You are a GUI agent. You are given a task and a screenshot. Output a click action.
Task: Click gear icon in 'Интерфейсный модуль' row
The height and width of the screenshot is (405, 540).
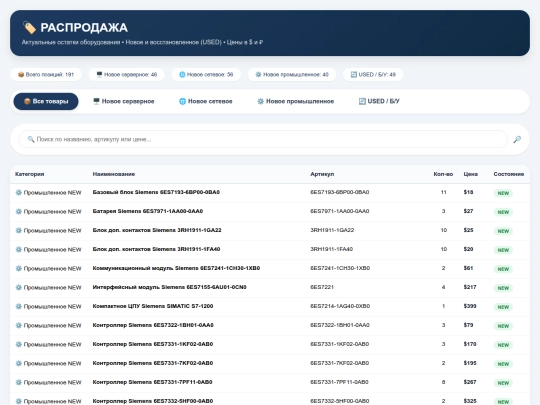tap(19, 287)
